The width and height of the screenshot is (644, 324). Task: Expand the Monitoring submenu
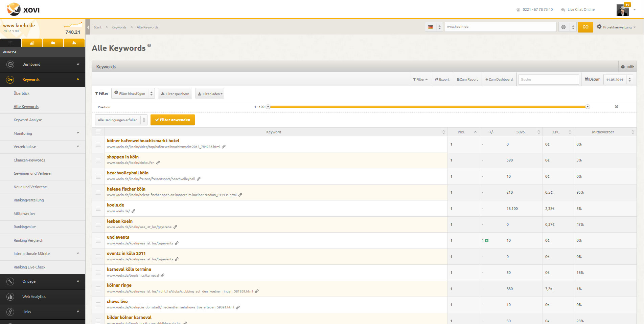pos(78,133)
